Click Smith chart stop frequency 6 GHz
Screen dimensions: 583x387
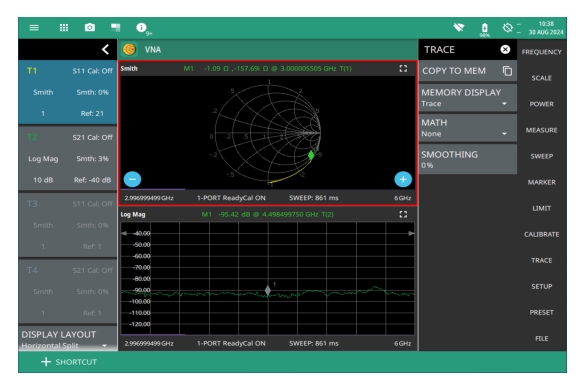[403, 198]
